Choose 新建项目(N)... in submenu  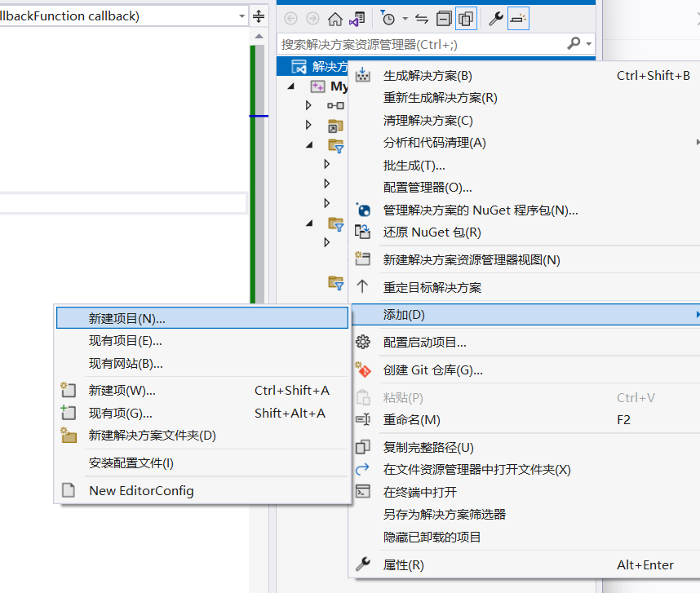202,318
